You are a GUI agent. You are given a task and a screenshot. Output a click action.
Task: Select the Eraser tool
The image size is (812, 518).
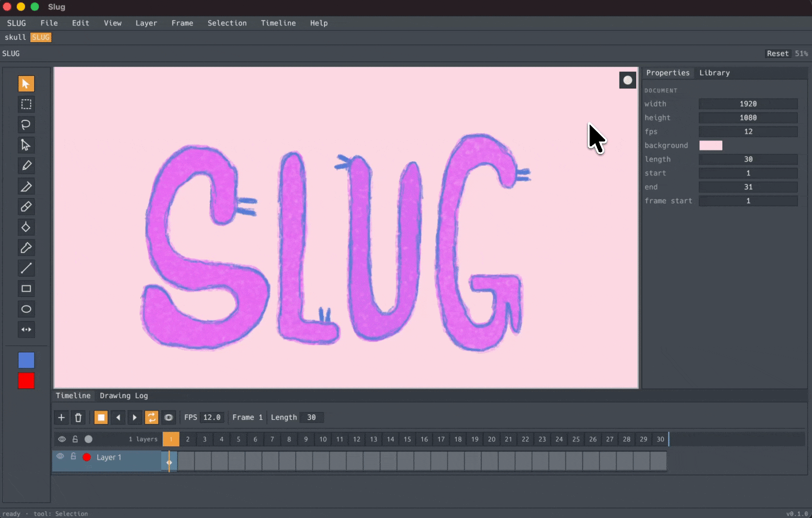26,206
